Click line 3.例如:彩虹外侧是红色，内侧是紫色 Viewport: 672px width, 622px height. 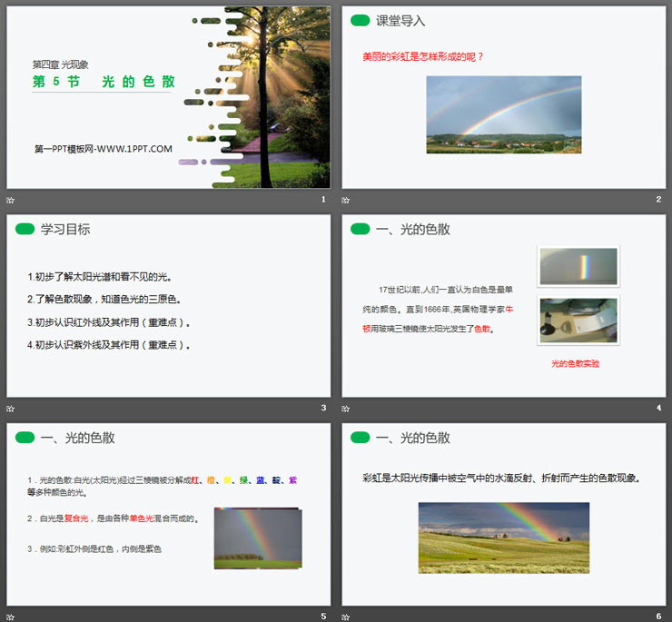(94, 548)
